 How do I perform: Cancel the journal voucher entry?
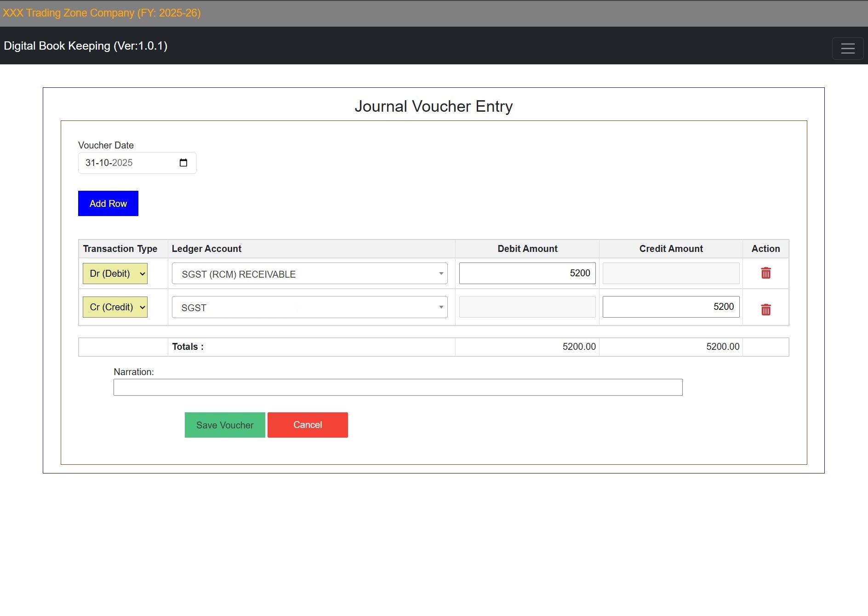(x=308, y=425)
